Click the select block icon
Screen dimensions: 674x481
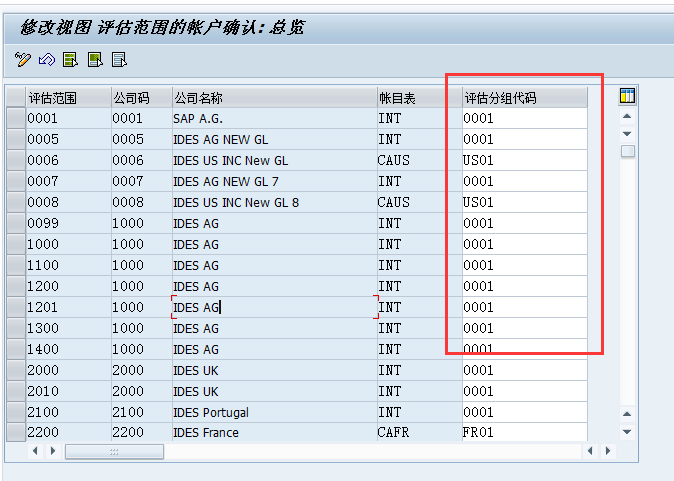[95, 59]
